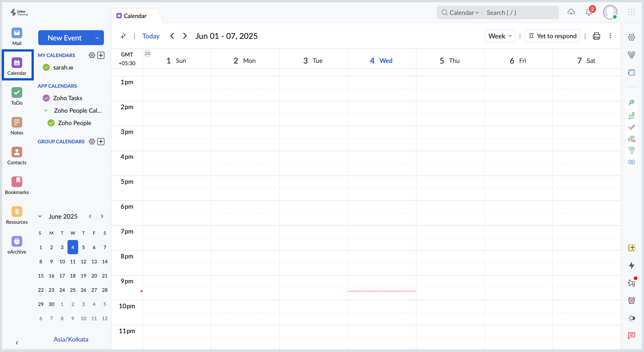Image resolution: width=644 pixels, height=352 pixels.
Task: Open the Week view dropdown
Action: 500,36
